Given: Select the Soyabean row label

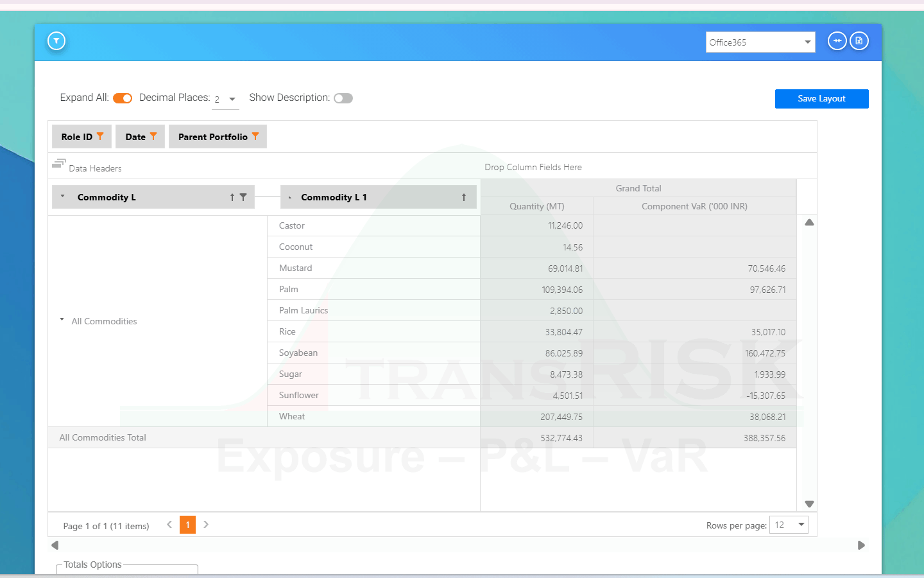Looking at the screenshot, I should coord(298,353).
